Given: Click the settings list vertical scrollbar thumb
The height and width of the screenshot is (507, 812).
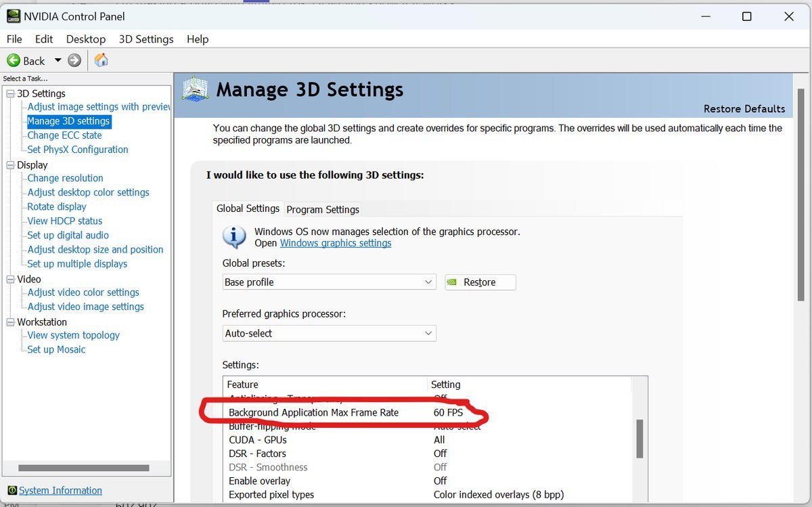Looking at the screenshot, I should click(x=639, y=439).
